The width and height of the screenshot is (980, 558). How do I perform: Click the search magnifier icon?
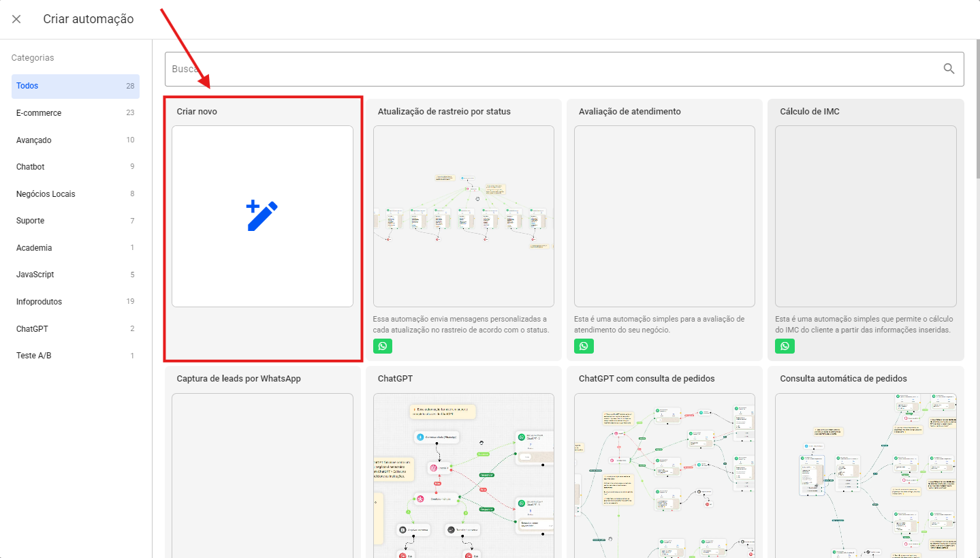pos(949,69)
